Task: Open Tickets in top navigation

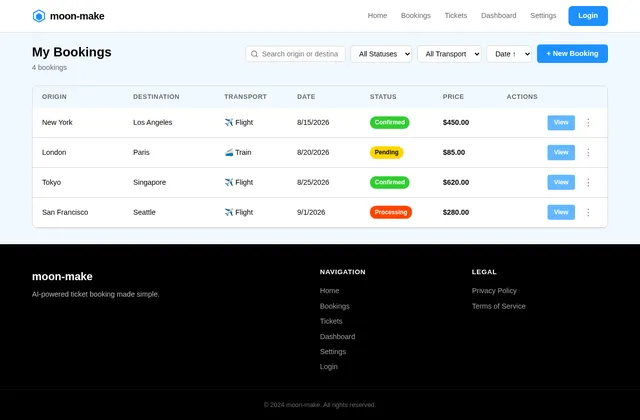Action: 456,16
